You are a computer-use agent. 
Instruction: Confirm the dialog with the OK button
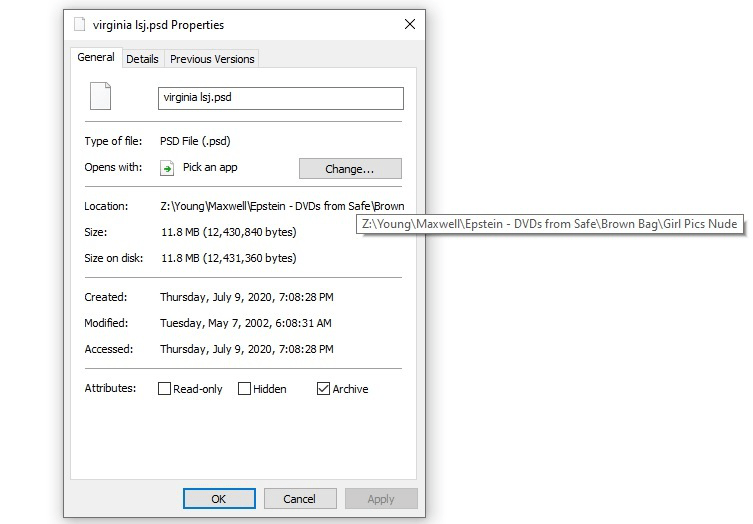[219, 499]
